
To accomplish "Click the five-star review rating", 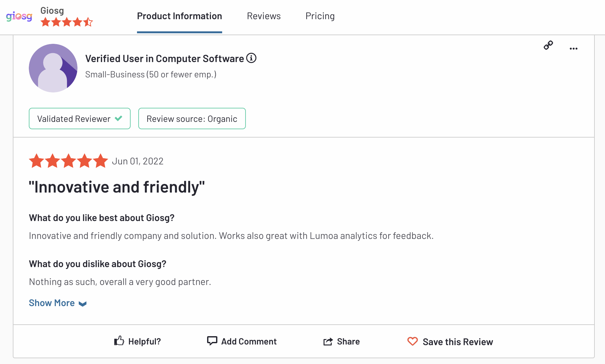I will coord(69,161).
